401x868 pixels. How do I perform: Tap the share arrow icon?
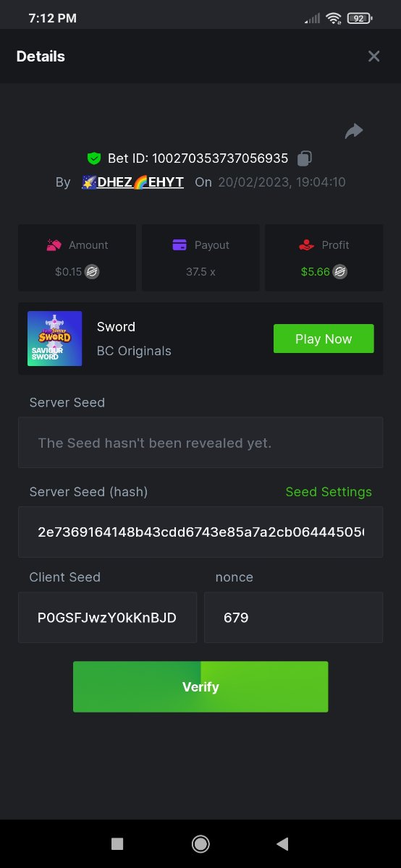(x=353, y=131)
